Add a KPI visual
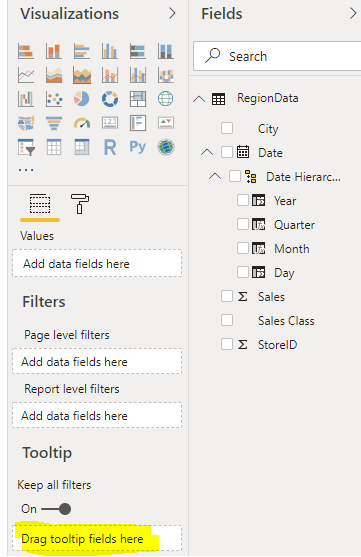 tap(166, 123)
